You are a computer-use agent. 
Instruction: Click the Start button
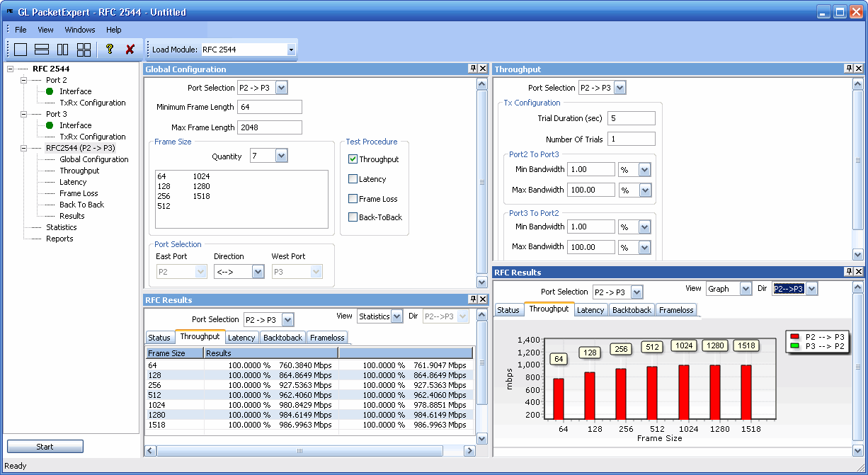point(45,447)
